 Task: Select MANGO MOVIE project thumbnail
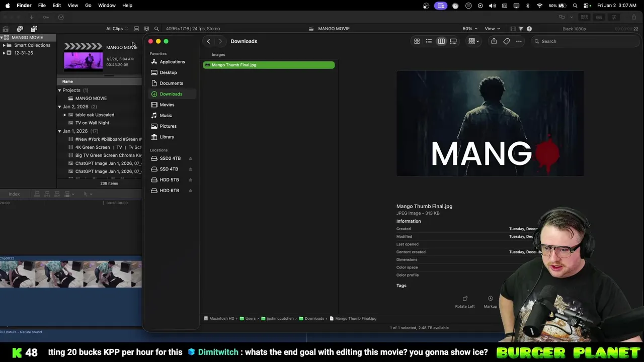point(83,56)
